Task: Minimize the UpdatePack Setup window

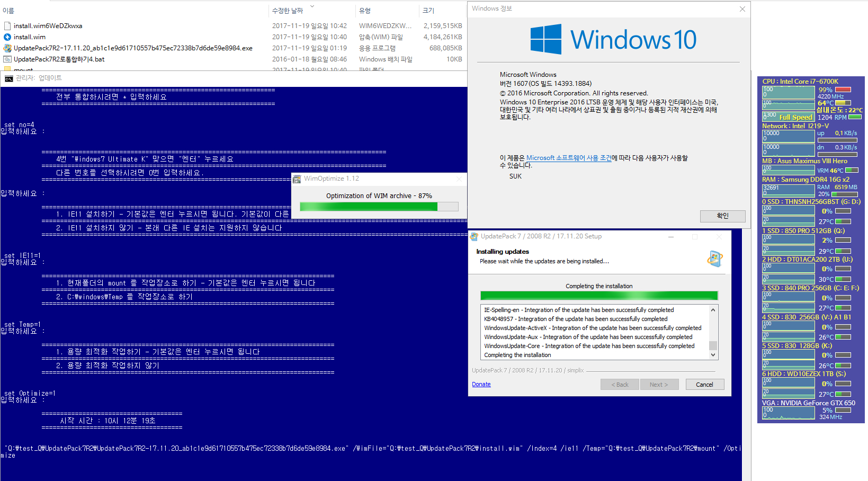Action: pyautogui.click(x=671, y=237)
